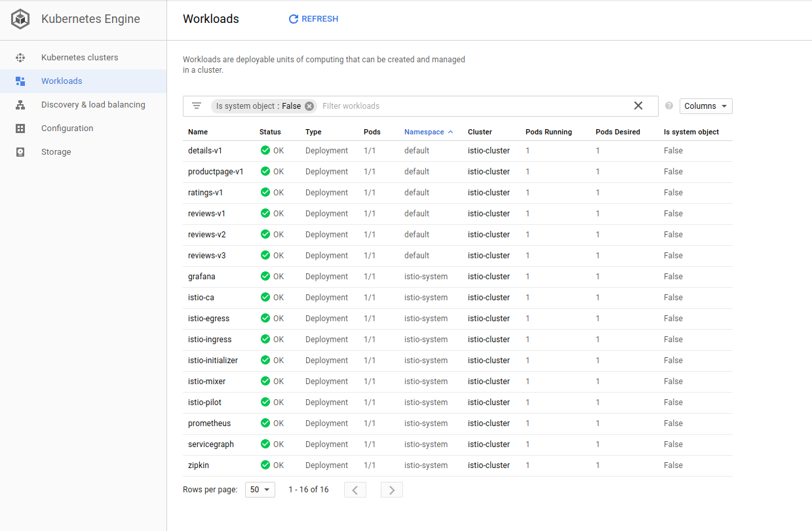Viewport: 812px width, 531px height.
Task: Click the filter list icon
Action: (x=196, y=106)
